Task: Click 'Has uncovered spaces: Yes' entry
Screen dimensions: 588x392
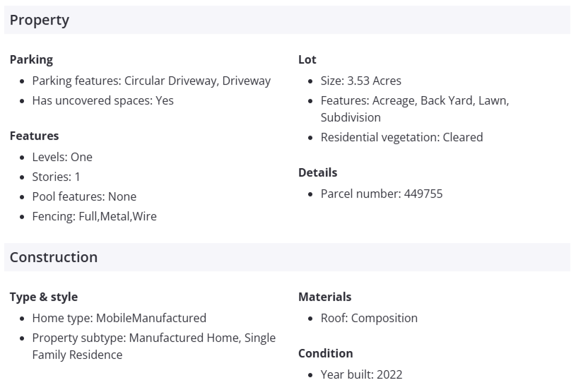Action: coord(102,100)
